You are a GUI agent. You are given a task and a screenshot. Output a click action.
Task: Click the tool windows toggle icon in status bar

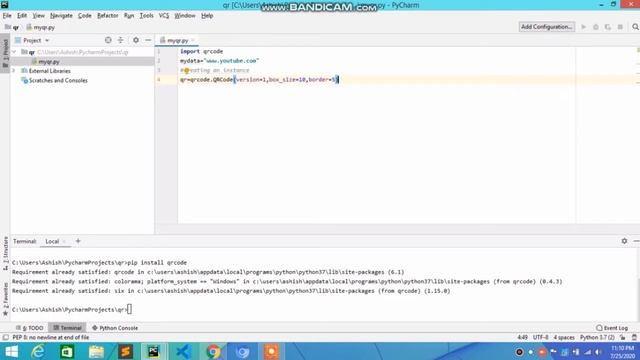[x=5, y=338]
